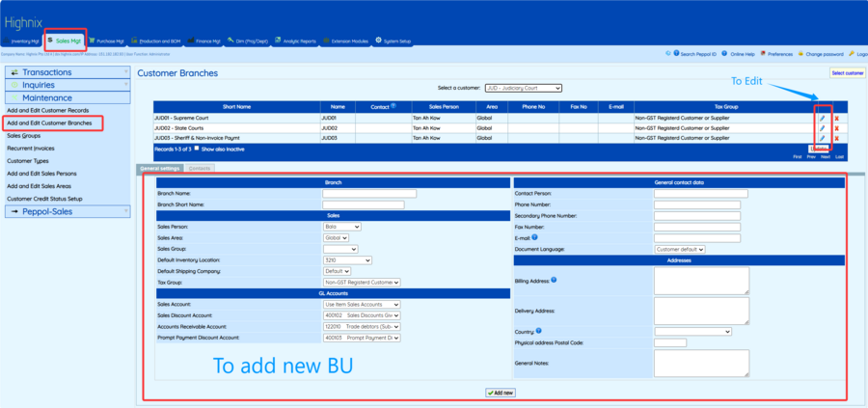Click the Add new button

pos(501,393)
